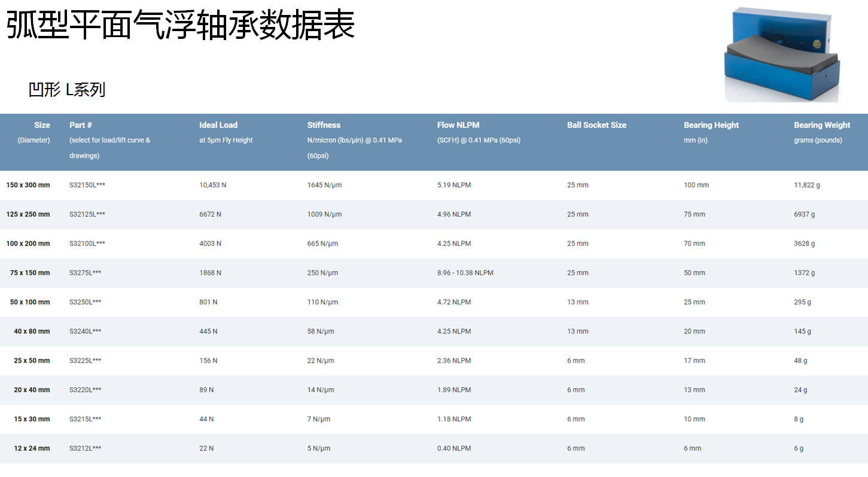Click the Stiffness column header
The width and height of the screenshot is (868, 477).
324,125
